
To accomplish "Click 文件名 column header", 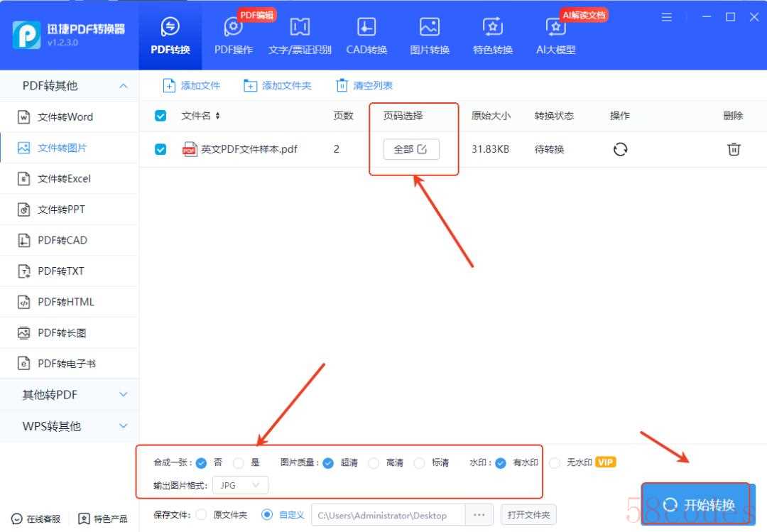I will (x=196, y=116).
